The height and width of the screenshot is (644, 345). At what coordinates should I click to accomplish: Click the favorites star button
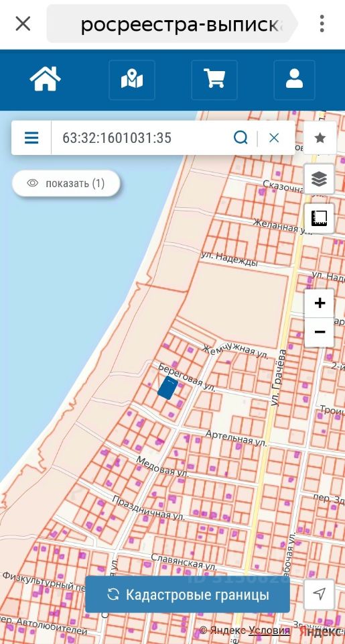320,138
